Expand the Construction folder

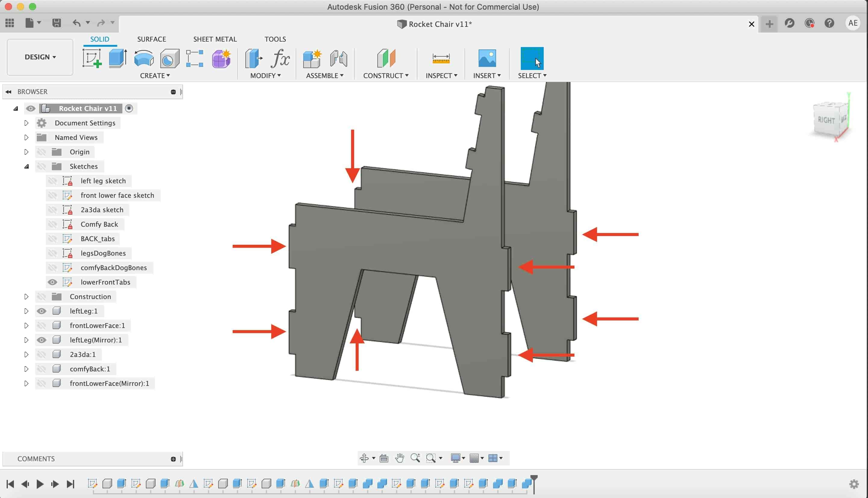(26, 297)
